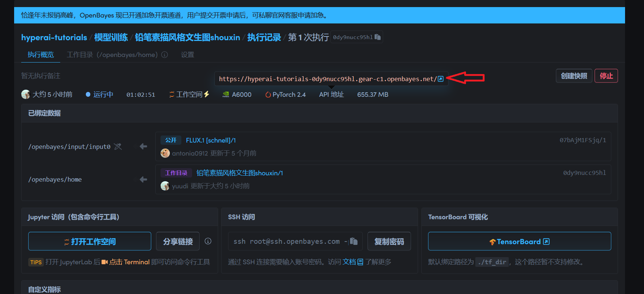Screen dimensions: 644x294
Task: Open workspace with 打开工作空间 button
Action: (x=90, y=242)
